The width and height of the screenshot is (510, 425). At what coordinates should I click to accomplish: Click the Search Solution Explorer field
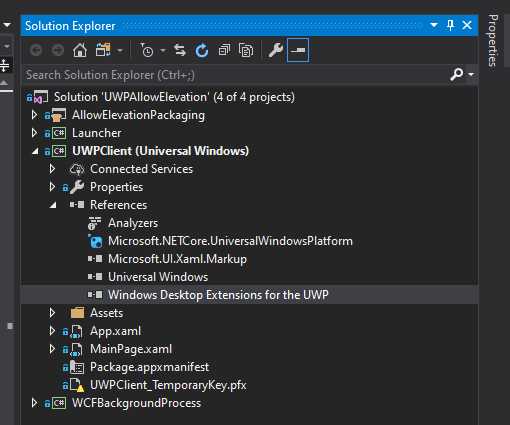point(235,75)
